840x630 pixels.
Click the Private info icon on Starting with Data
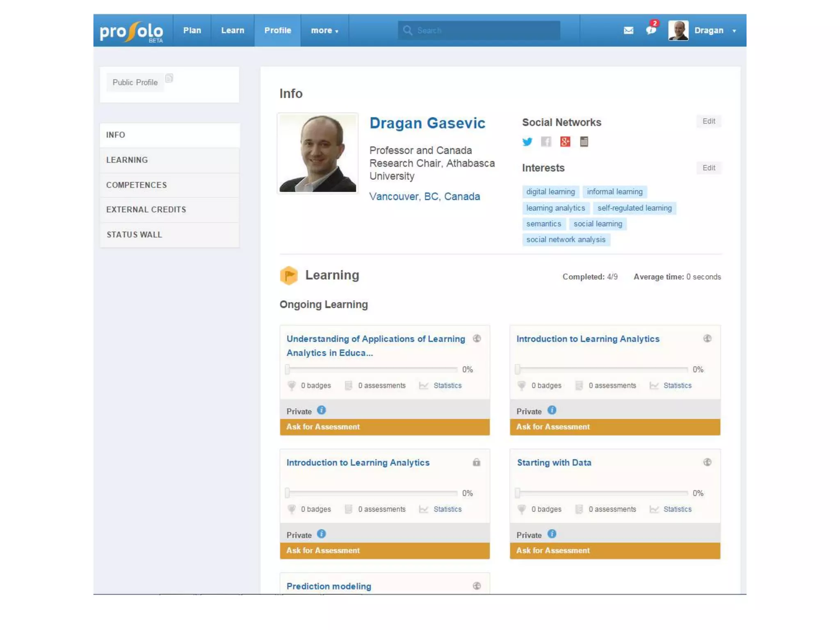[552, 534]
